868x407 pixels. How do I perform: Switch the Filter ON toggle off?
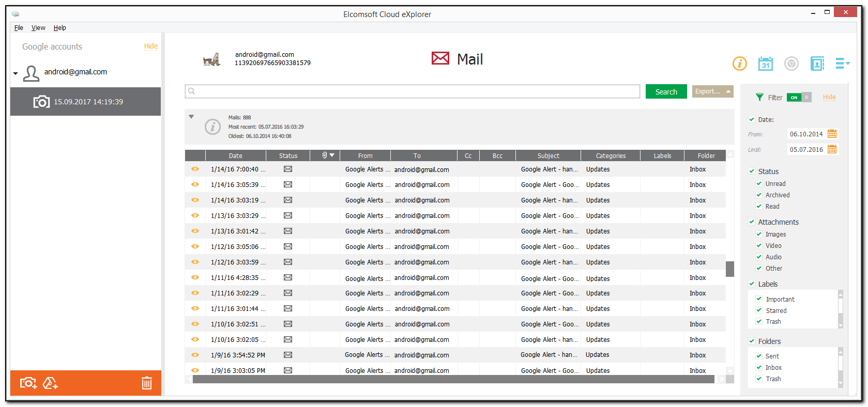[799, 97]
